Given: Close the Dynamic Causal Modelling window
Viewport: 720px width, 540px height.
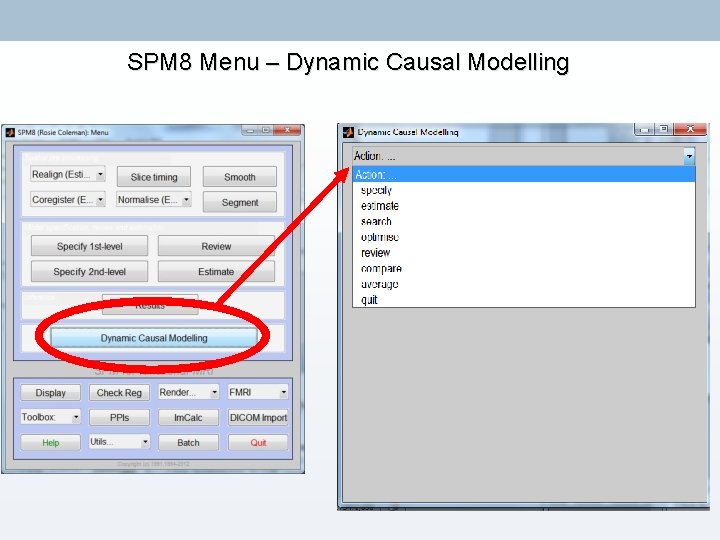Looking at the screenshot, I should pyautogui.click(x=690, y=129).
